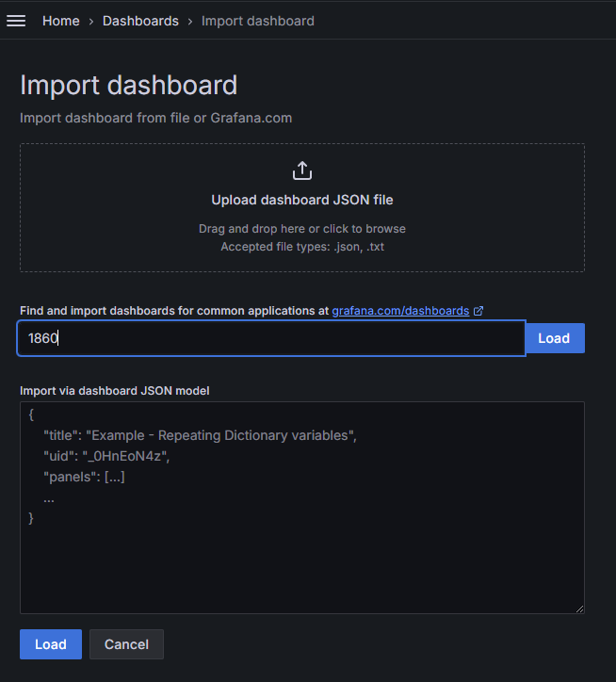Click 'Drag and drop here or click to browse'

coord(302,229)
